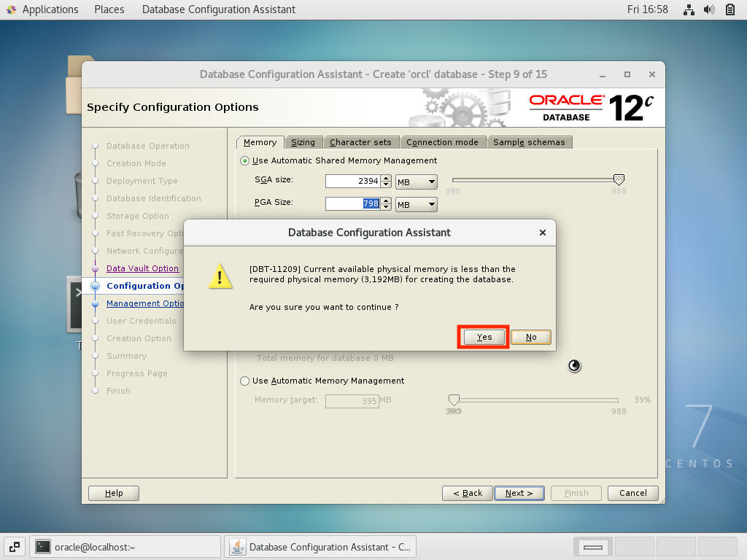This screenshot has width=747, height=560.
Task: Open the Data Vault Option step
Action: point(142,268)
